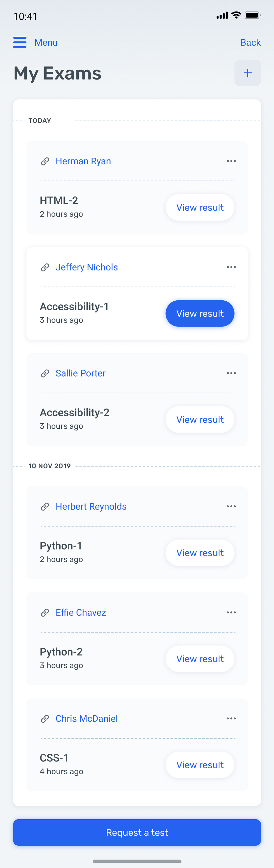Image resolution: width=274 pixels, height=868 pixels.
Task: Open Herbert Reynolds profile link
Action: tap(91, 507)
